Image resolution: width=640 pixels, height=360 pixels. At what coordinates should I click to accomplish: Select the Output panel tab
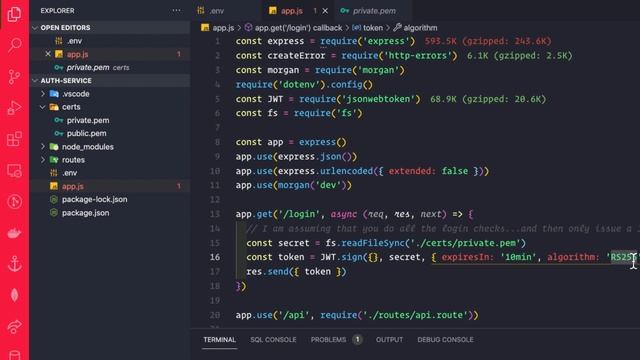[389, 340]
